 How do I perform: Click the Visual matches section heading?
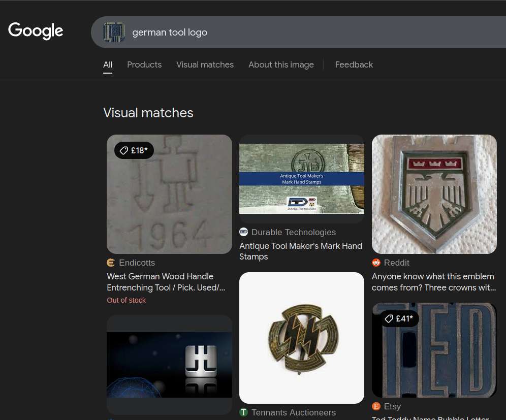tap(148, 113)
